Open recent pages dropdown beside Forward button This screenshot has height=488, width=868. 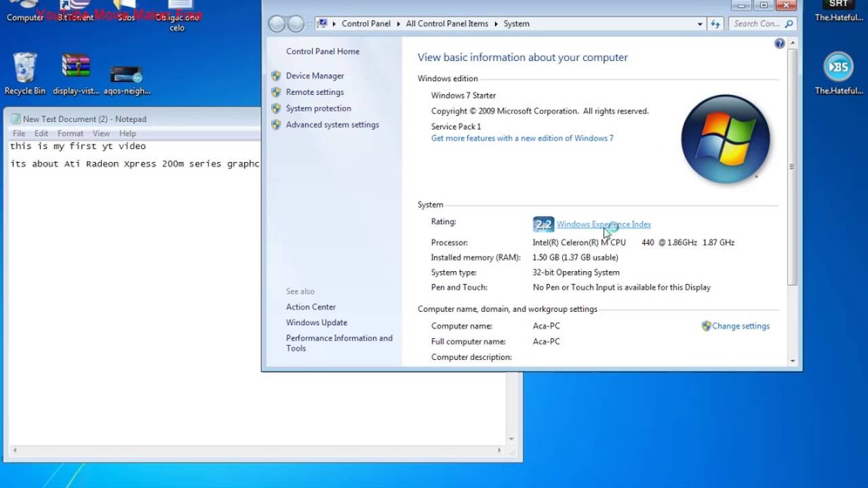309,24
